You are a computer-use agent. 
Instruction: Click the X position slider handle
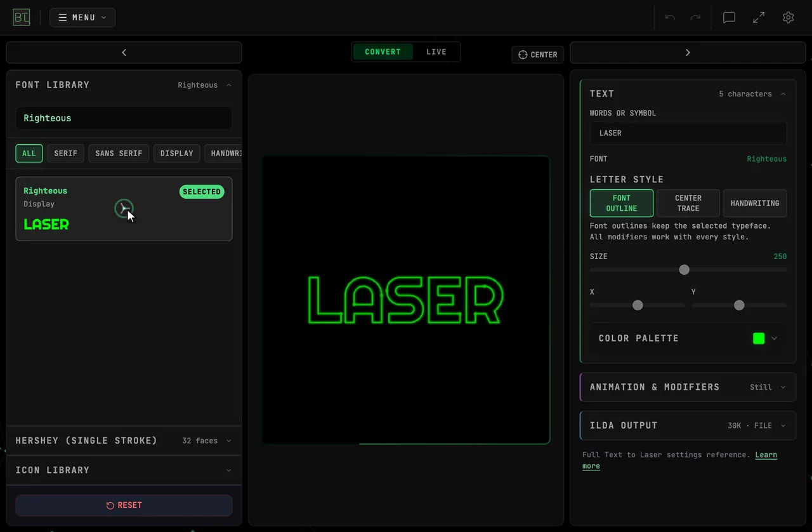[638, 305]
